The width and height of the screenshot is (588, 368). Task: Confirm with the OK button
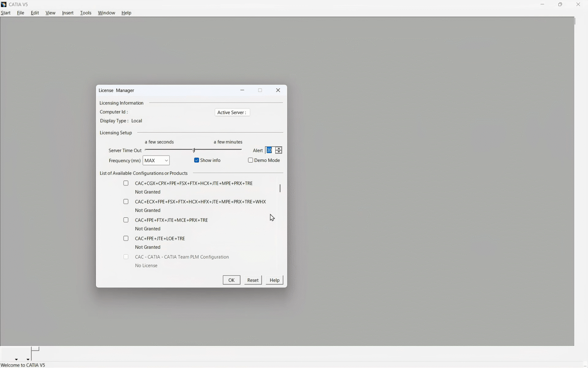point(231,280)
